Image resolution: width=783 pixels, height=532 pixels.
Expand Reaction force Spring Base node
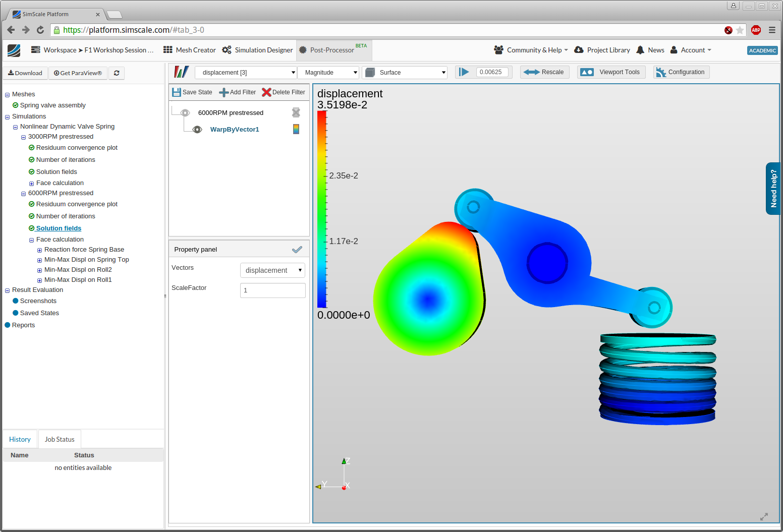(x=39, y=250)
